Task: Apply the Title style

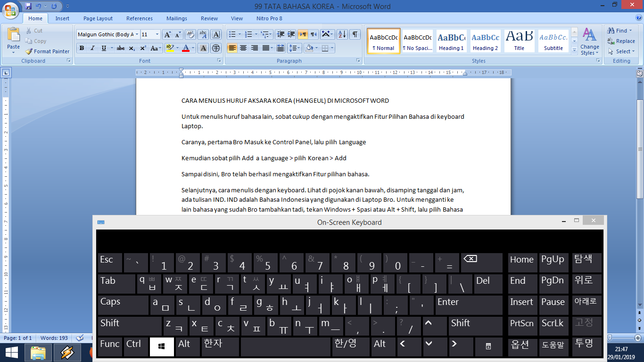Action: (519, 41)
